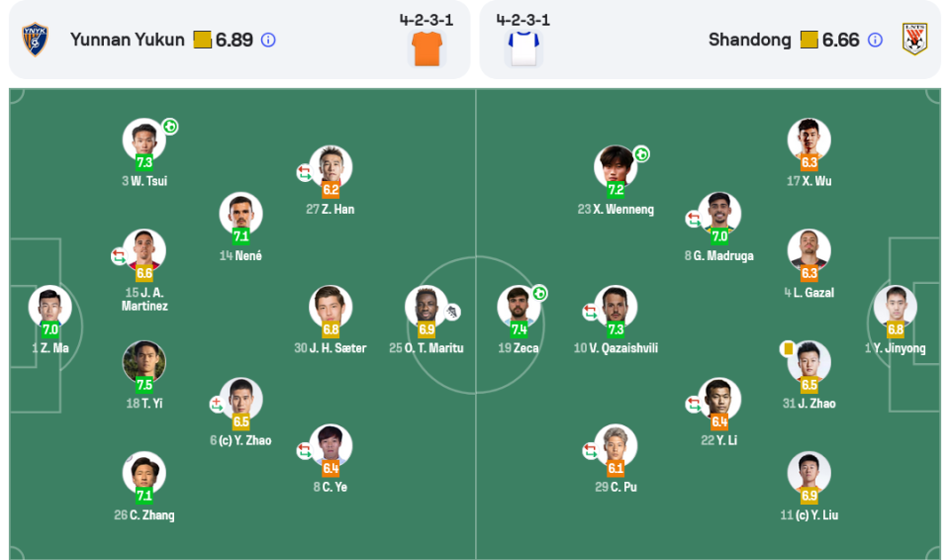Click the orange Yunnan Yukun kit icon

coord(427,47)
